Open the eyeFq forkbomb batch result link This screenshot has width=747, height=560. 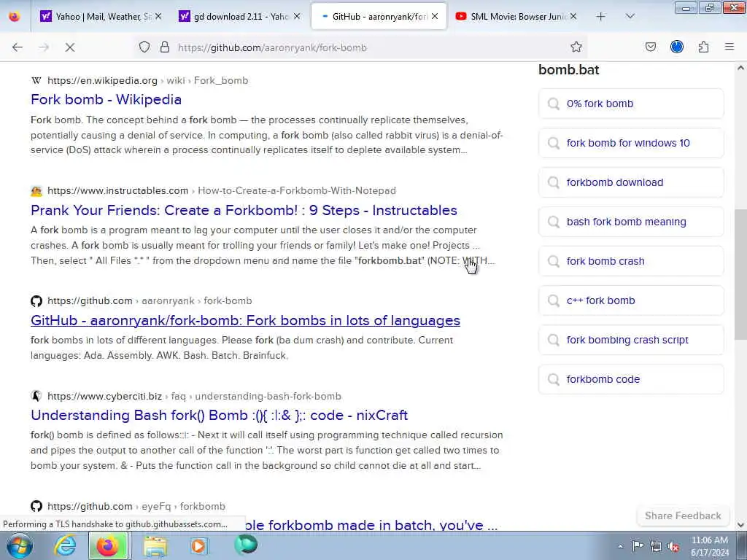click(371, 525)
